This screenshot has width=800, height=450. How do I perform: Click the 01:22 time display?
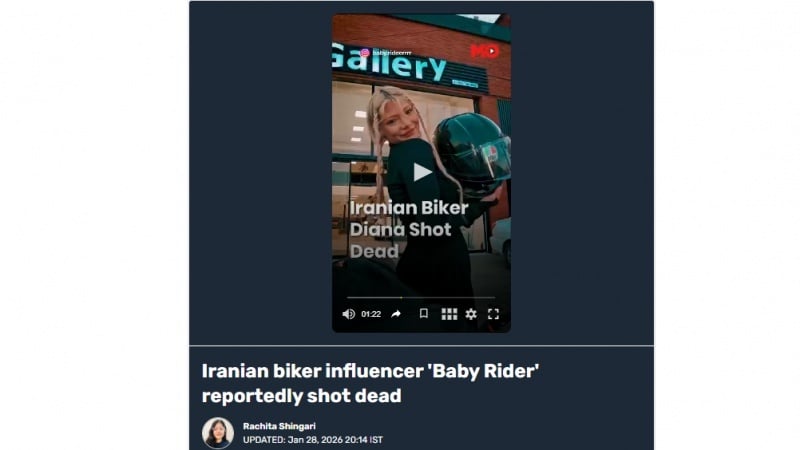click(x=371, y=314)
